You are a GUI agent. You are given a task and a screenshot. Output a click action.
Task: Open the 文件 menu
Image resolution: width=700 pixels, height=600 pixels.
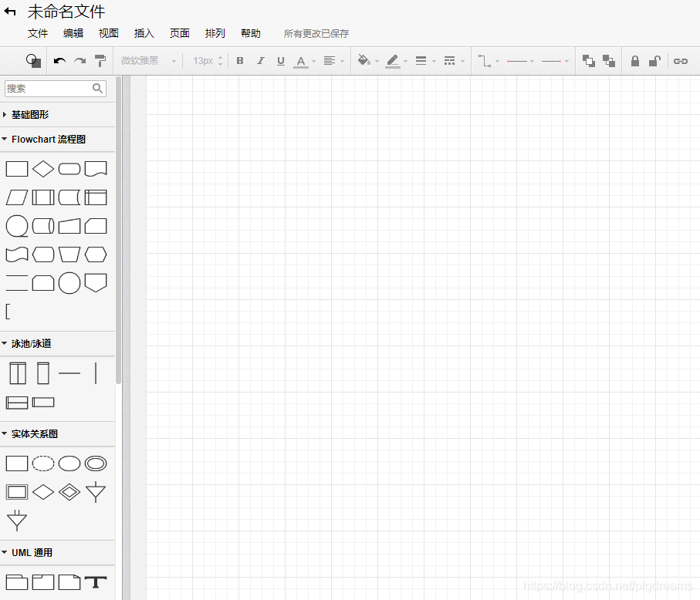point(38,33)
